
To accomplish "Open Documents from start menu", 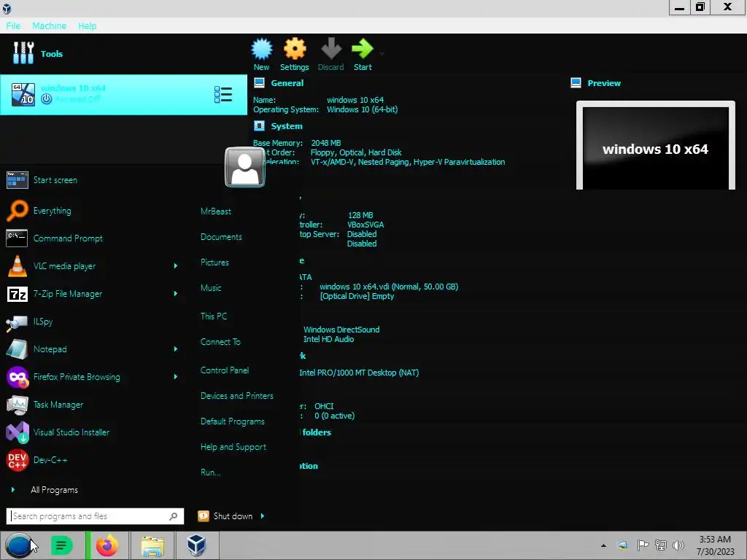I will [221, 237].
